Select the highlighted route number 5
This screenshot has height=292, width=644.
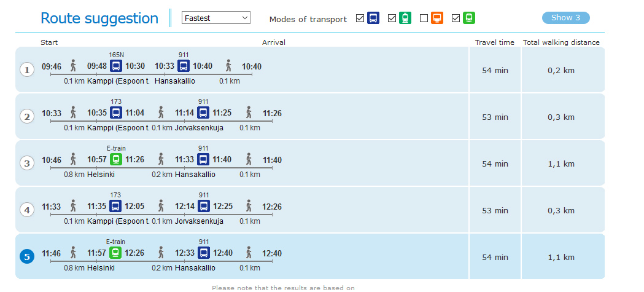coord(27,257)
